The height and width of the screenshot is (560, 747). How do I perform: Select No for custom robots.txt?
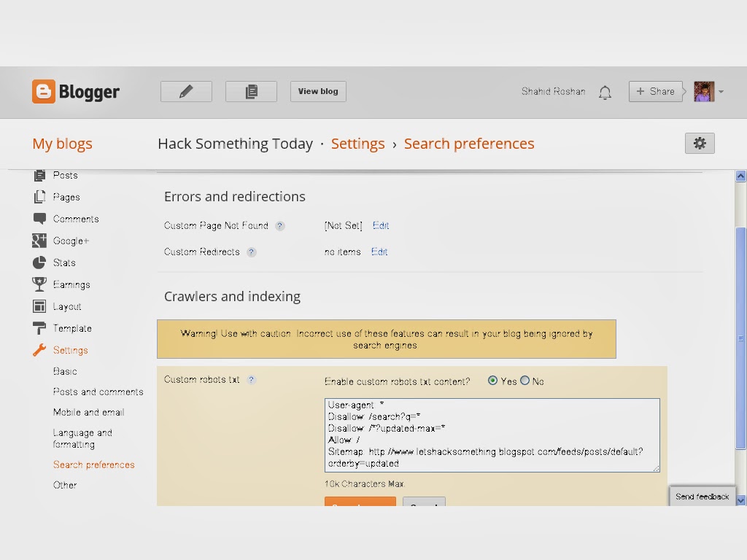(x=525, y=381)
